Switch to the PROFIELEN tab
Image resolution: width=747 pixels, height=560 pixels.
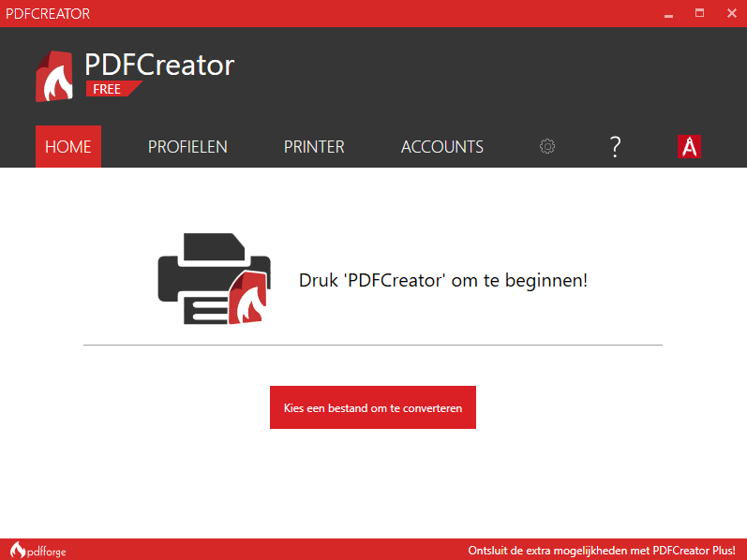click(x=187, y=147)
